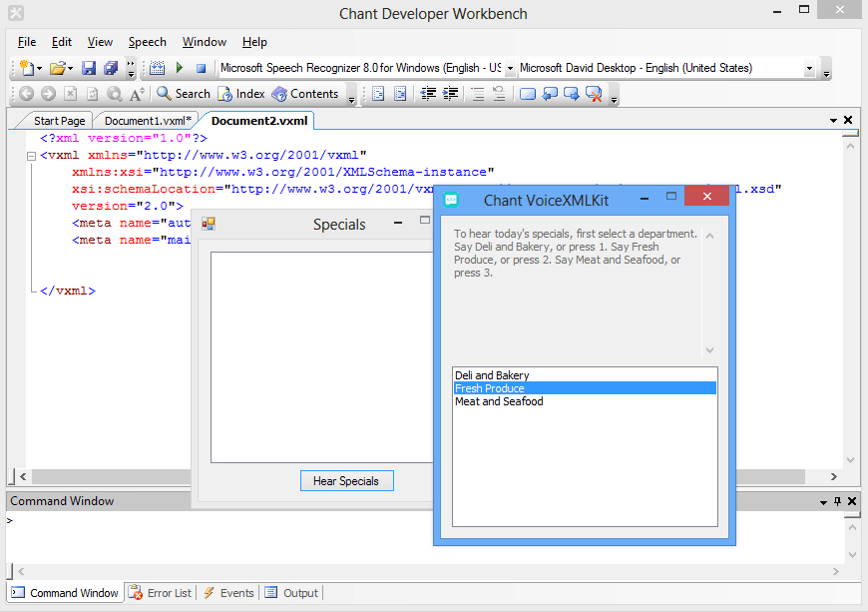Click the Chant VoiceXMLKit prompt scroll-down arrow
Image resolution: width=868 pixels, height=612 pixels.
709,350
